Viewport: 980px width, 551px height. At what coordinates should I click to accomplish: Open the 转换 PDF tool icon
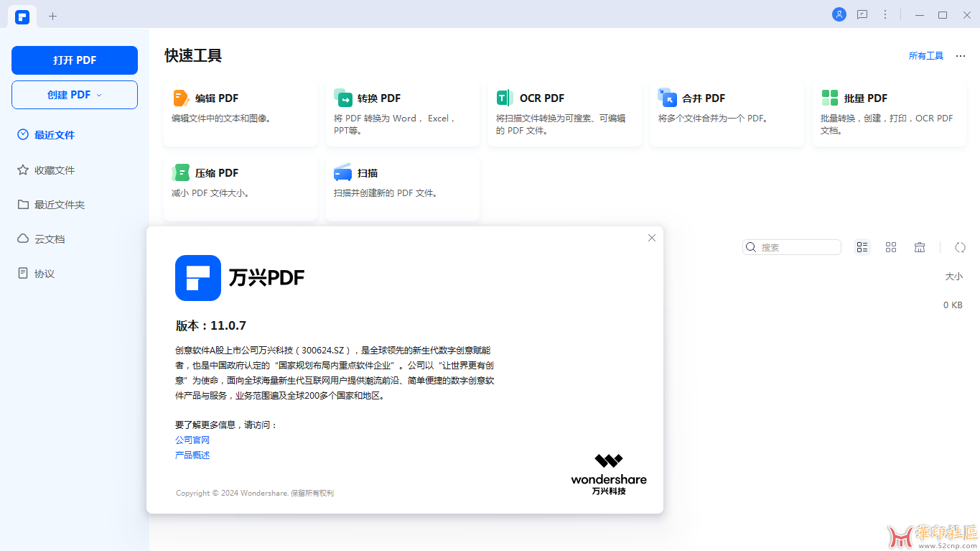[343, 98]
